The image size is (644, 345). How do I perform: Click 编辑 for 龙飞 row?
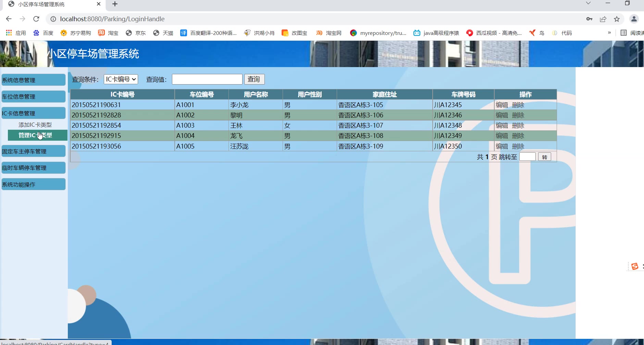502,136
